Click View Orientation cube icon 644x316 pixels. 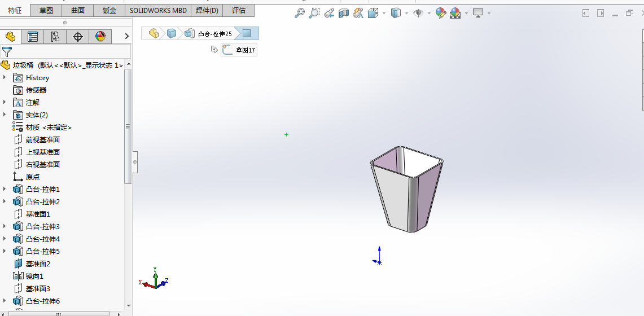click(373, 13)
